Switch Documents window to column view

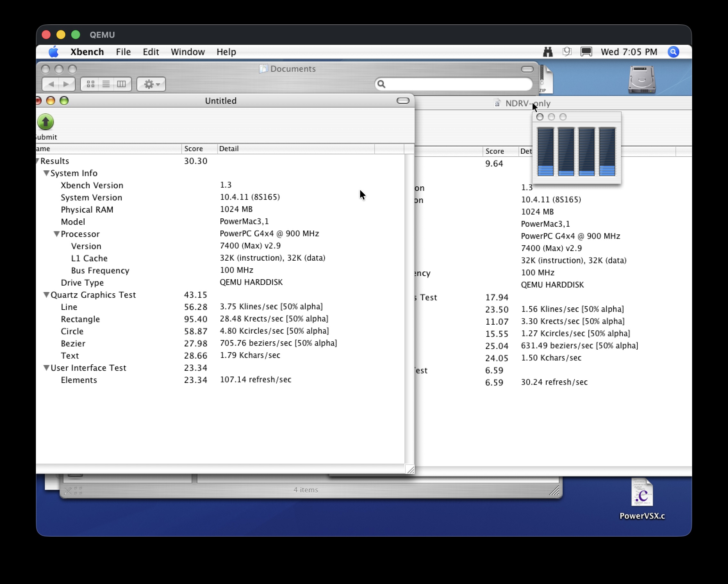click(x=121, y=84)
